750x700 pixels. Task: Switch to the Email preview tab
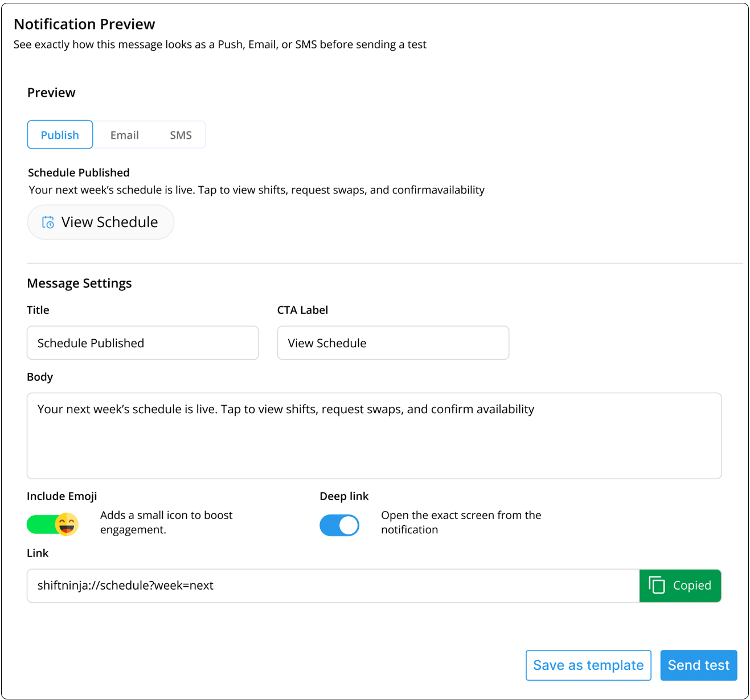pyautogui.click(x=124, y=135)
